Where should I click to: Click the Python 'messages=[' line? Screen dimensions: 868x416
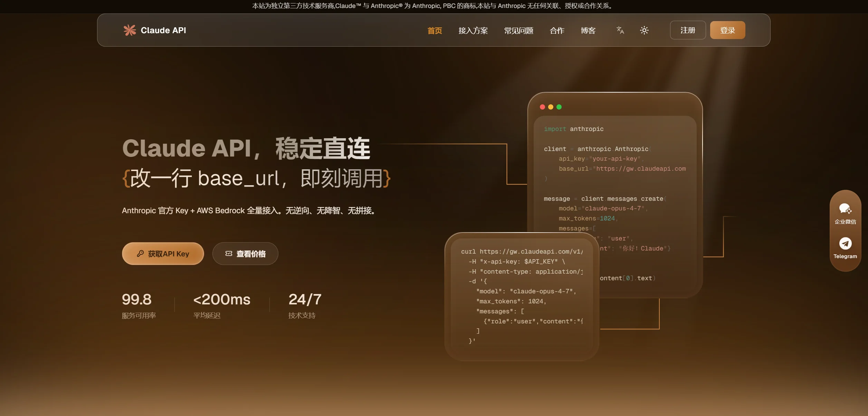coord(577,228)
